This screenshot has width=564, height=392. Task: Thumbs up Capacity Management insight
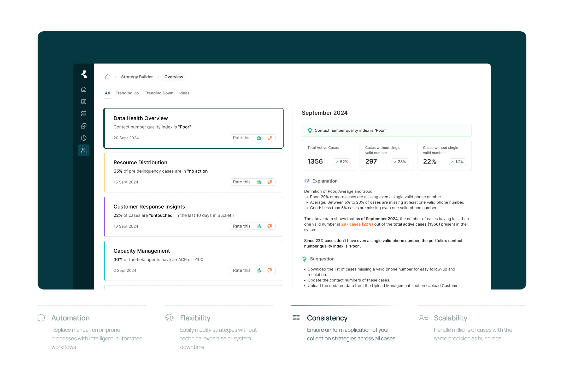pos(259,270)
